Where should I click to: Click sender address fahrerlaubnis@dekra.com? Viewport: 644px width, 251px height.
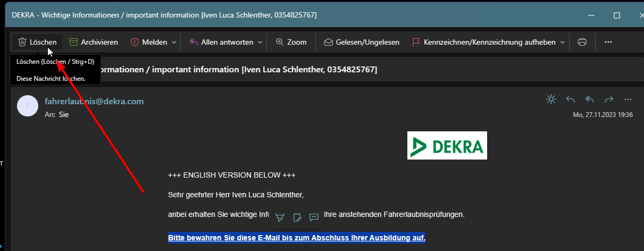tap(94, 101)
